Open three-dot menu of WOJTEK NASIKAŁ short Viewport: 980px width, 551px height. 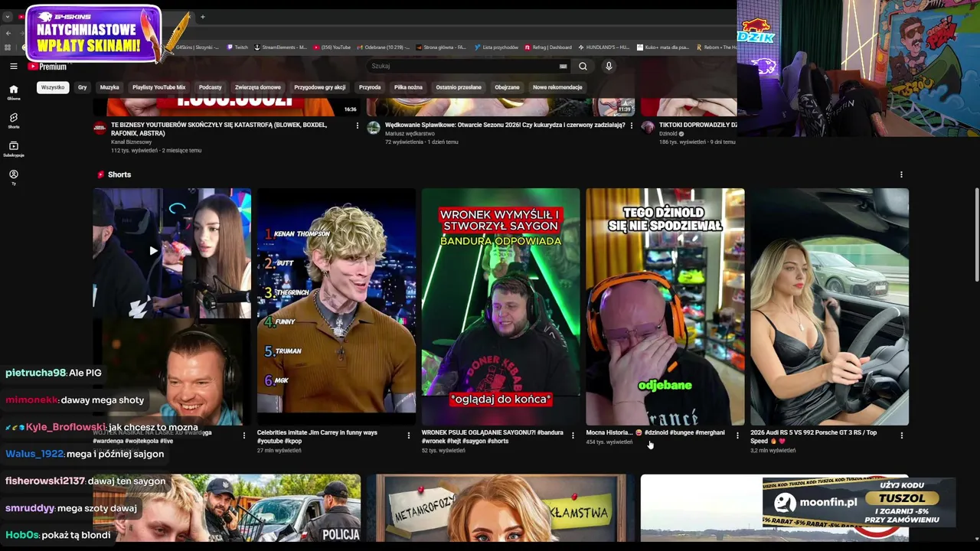click(x=244, y=435)
